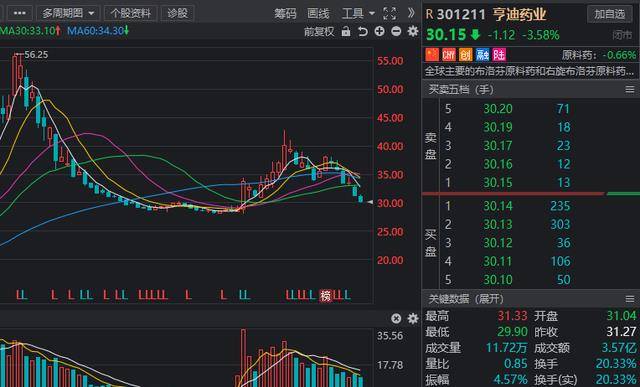Screen dimensions: 640x387
Task: Click the 加自选 button
Action: point(609,14)
